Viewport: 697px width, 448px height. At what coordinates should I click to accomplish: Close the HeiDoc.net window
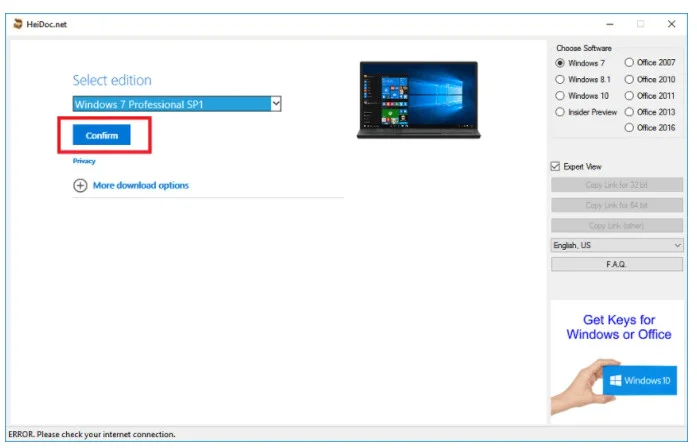[671, 24]
